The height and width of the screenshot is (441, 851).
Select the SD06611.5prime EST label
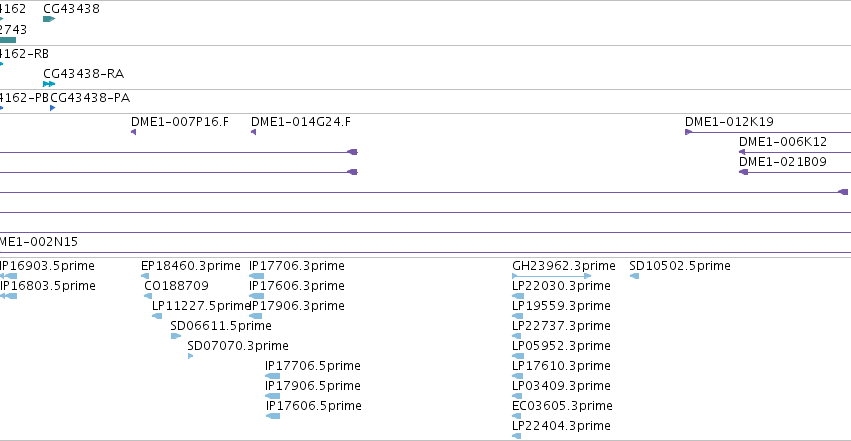(221, 326)
